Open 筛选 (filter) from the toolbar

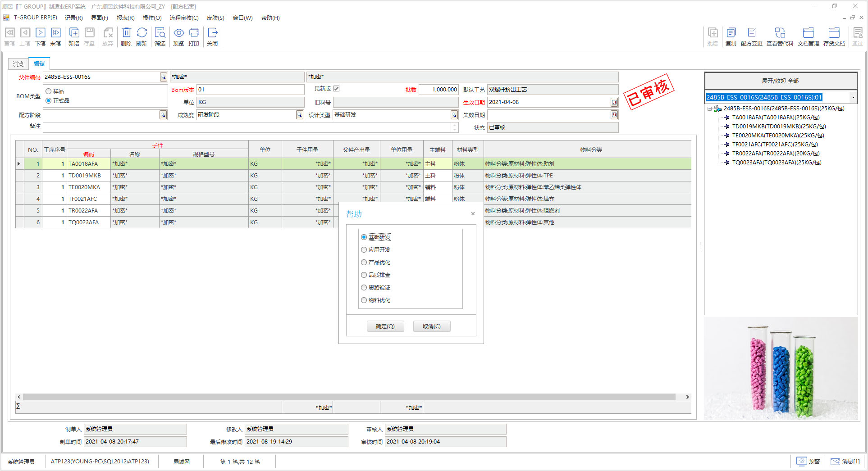[x=160, y=36]
